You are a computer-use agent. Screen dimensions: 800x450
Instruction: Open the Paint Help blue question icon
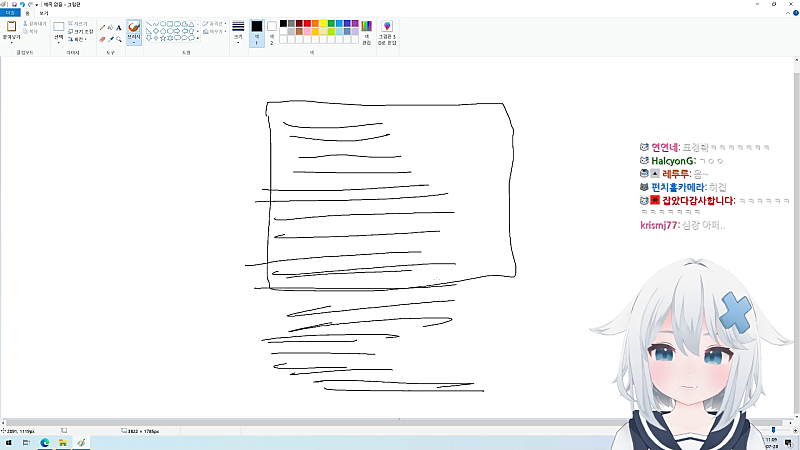[795, 13]
